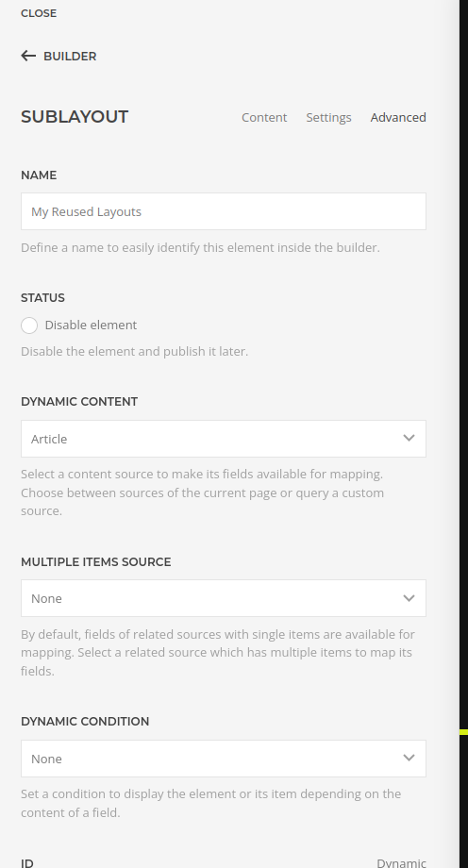Select the Advanced tab

[398, 117]
